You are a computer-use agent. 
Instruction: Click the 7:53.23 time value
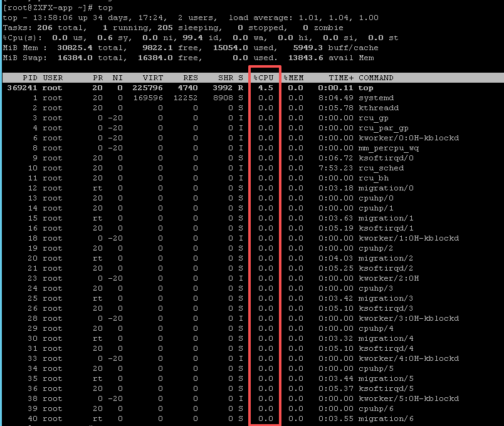pos(336,168)
